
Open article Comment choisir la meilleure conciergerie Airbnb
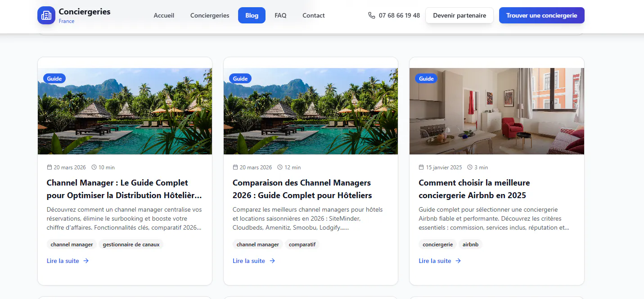point(474,189)
